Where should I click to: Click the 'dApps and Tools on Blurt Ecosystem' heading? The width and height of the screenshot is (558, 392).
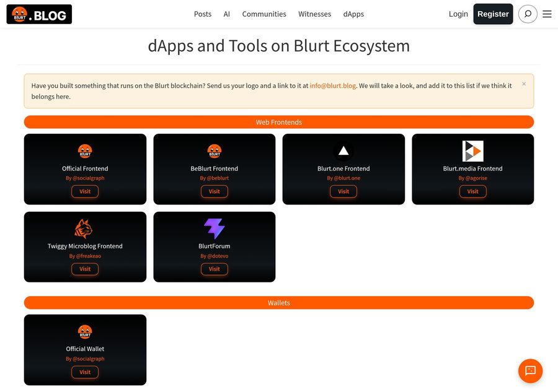(x=279, y=46)
